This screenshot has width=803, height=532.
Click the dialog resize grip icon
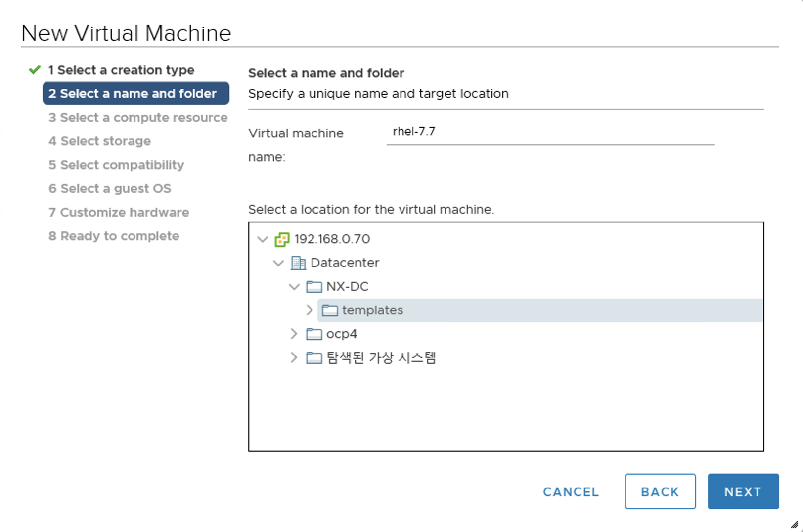coord(794,524)
